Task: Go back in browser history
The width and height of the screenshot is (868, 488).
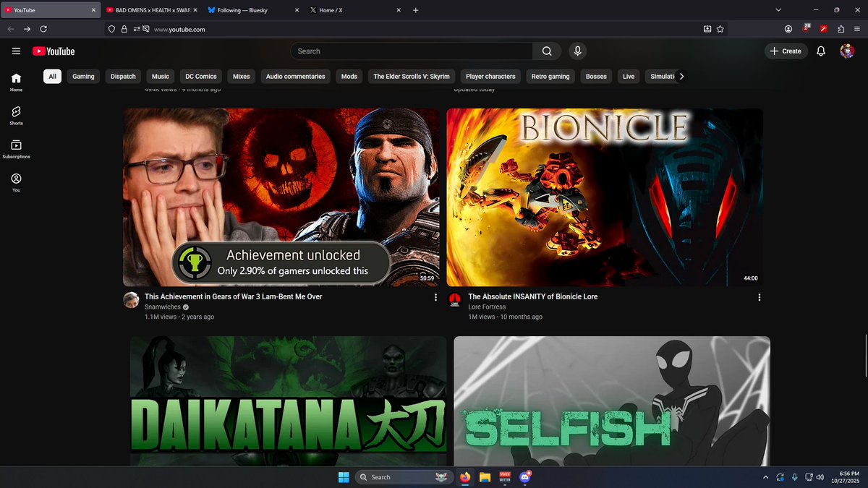Action: pos(10,29)
